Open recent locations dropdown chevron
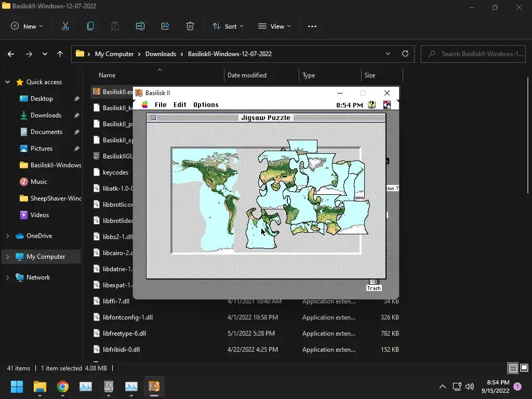This screenshot has width=532, height=399. 45,54
